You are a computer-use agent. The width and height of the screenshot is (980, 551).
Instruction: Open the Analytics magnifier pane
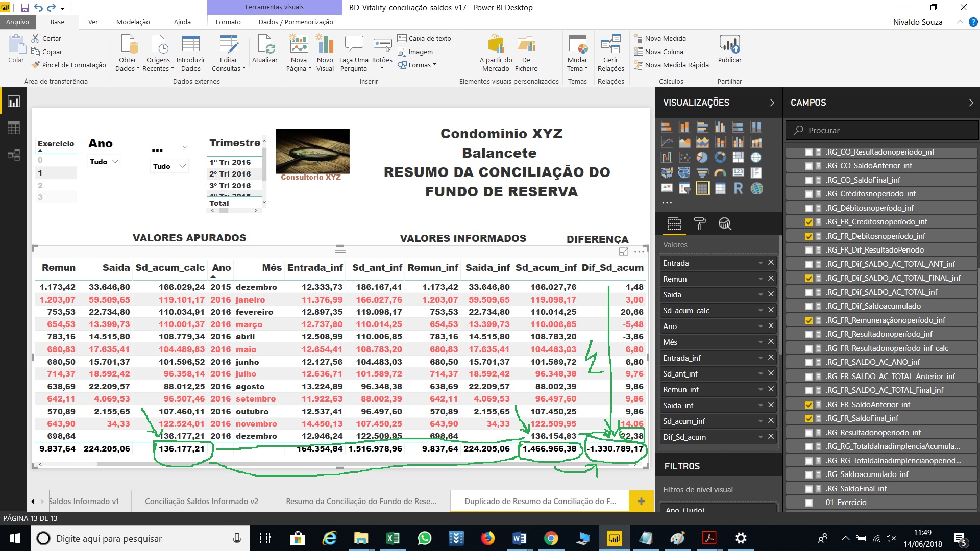[x=725, y=223]
